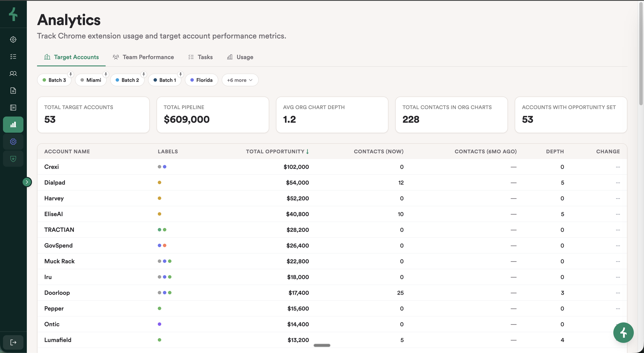Image resolution: width=644 pixels, height=353 pixels.
Task: Click the document page sidebar icon
Action: [x=13, y=91]
